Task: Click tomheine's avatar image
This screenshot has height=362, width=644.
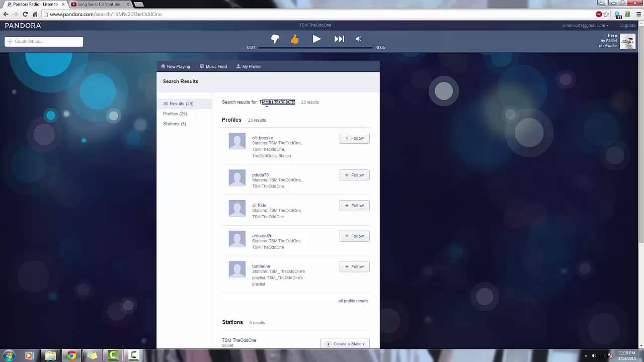Action: [x=237, y=269]
